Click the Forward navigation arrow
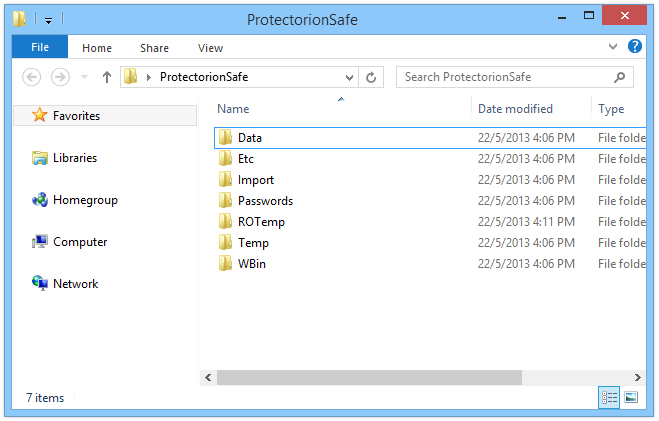Screen dimensions: 659x421 tap(60, 77)
